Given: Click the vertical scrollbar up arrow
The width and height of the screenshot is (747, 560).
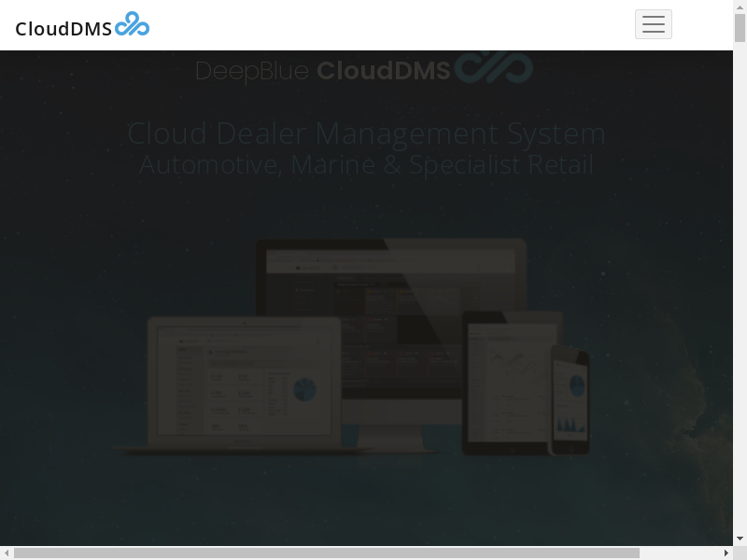Looking at the screenshot, I should pos(740,7).
